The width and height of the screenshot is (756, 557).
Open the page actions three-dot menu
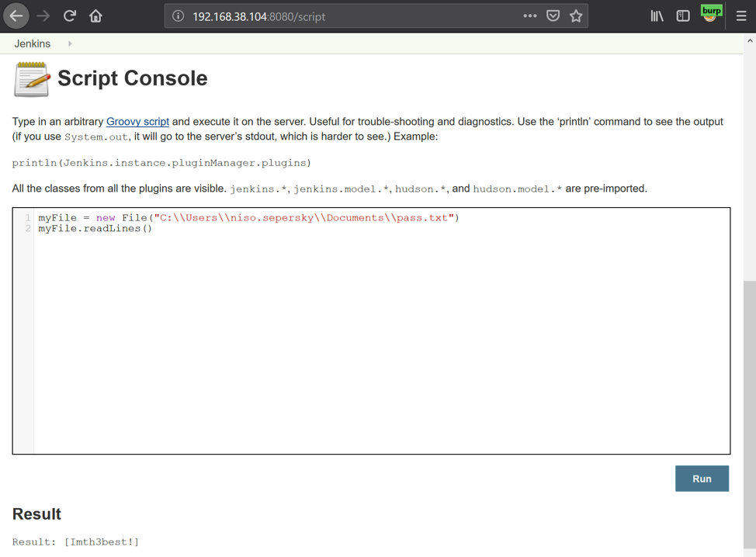pos(529,16)
